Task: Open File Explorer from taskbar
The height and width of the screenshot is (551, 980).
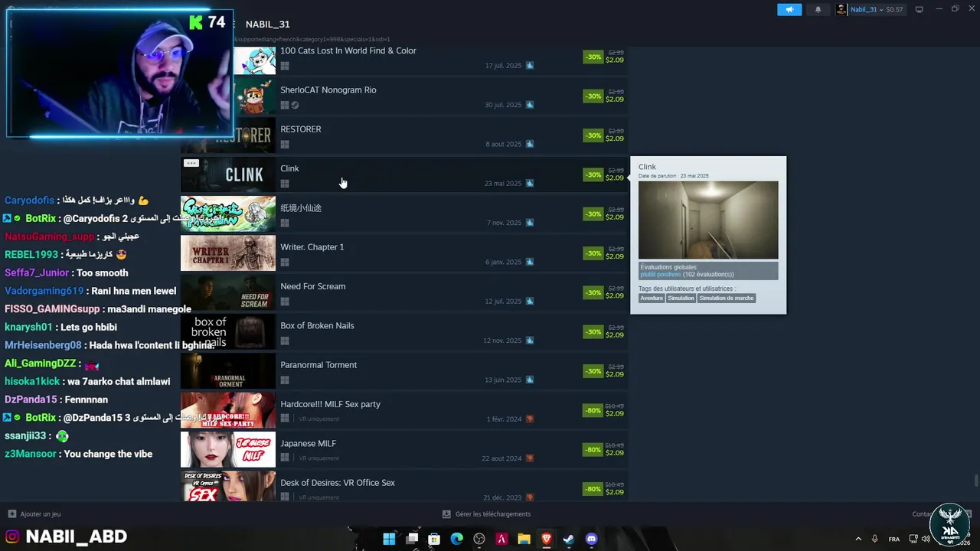Action: (524, 539)
